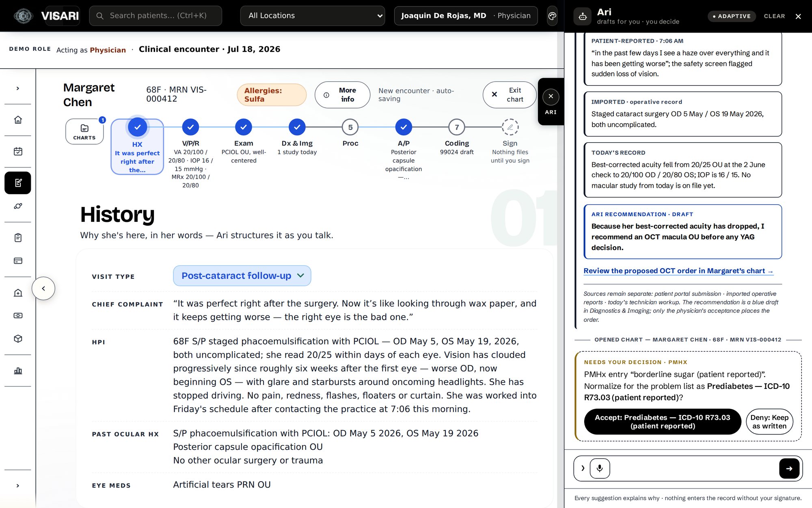Open the calendar schedule sidebar icon
This screenshot has height=508, width=812.
click(18, 151)
